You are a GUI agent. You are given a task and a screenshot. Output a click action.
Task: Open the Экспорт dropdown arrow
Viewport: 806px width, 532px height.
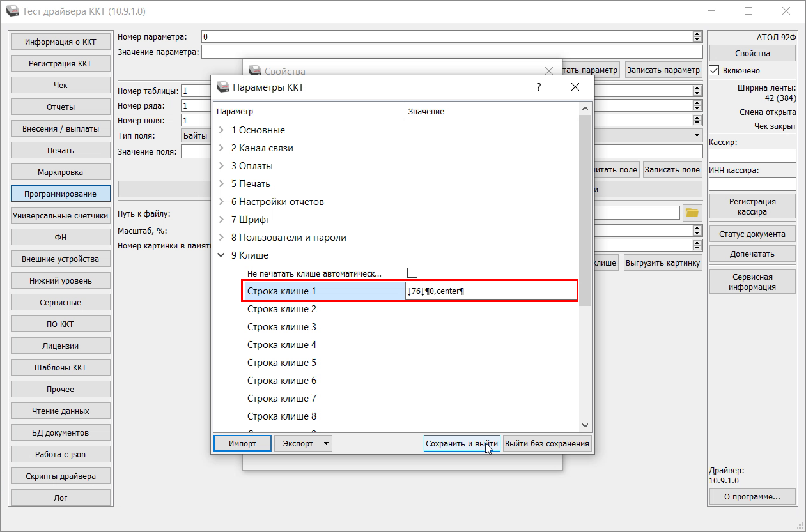coord(325,443)
